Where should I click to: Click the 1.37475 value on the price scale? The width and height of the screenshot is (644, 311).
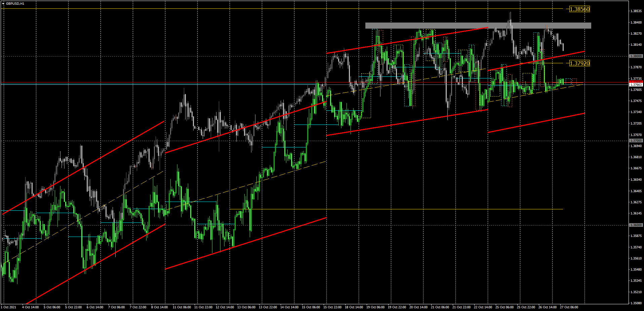click(636, 101)
